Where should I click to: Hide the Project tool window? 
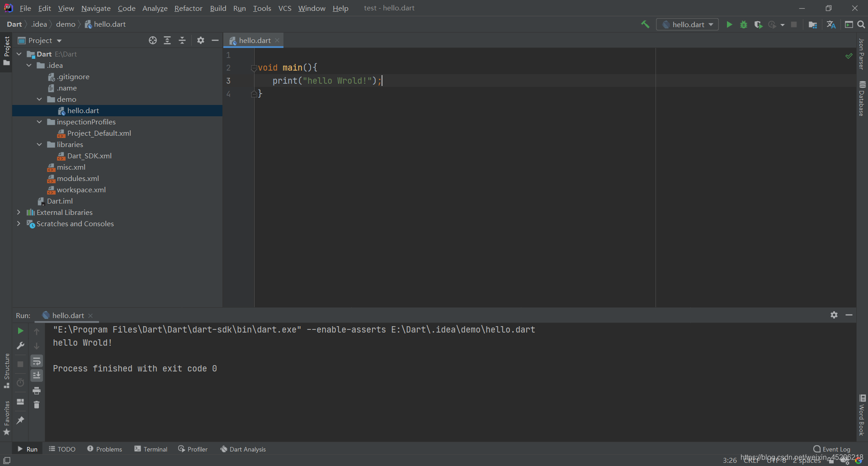(x=215, y=40)
